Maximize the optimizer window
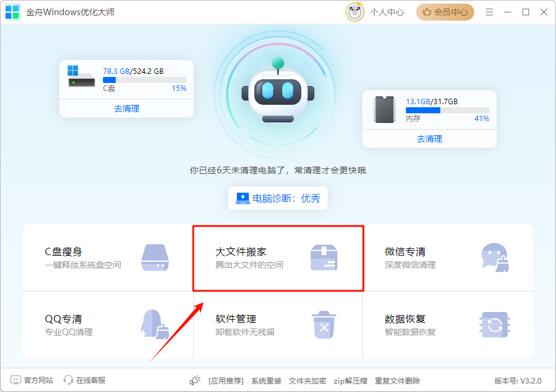 526,12
